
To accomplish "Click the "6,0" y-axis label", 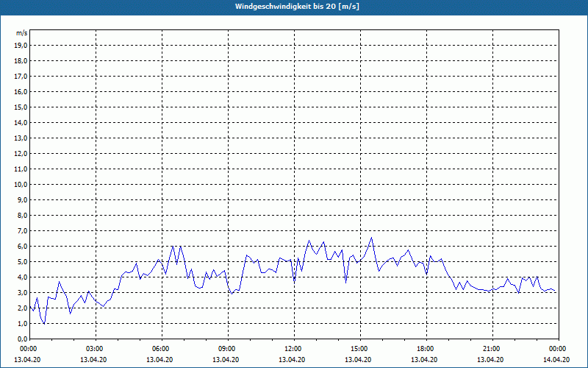I will click(x=22, y=247).
